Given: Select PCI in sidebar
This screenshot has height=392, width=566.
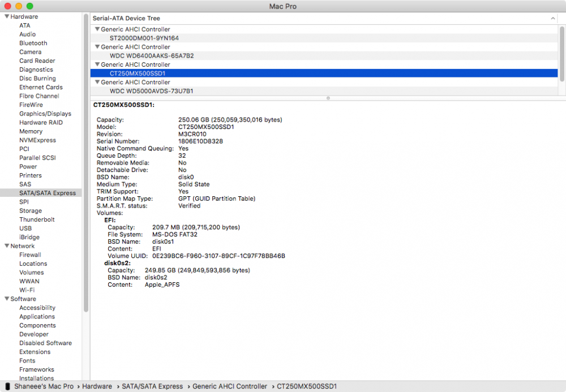Looking at the screenshot, I should tap(24, 149).
